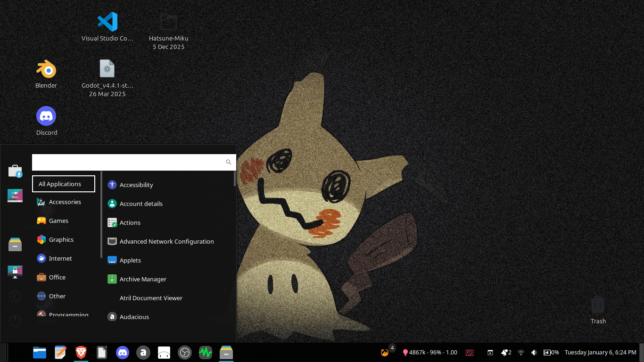The image size is (644, 362).
Task: Open Discord from the taskbar
Action: [x=123, y=352]
